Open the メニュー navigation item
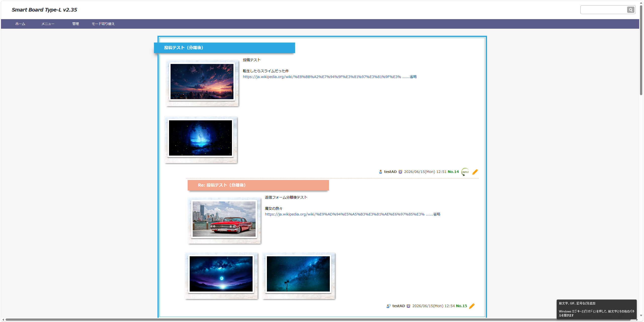Screen dimensions: 644x322 48,24
